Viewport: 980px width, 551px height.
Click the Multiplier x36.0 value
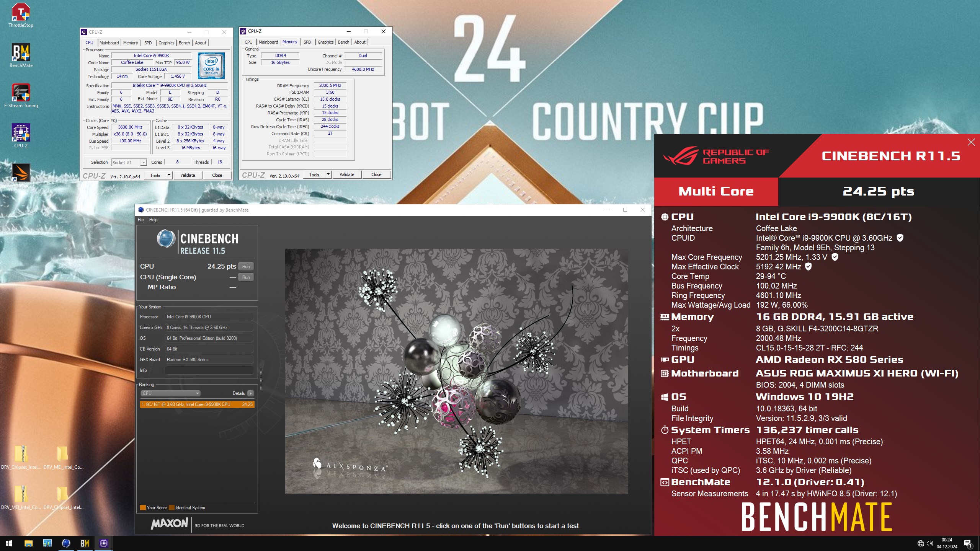pos(130,134)
